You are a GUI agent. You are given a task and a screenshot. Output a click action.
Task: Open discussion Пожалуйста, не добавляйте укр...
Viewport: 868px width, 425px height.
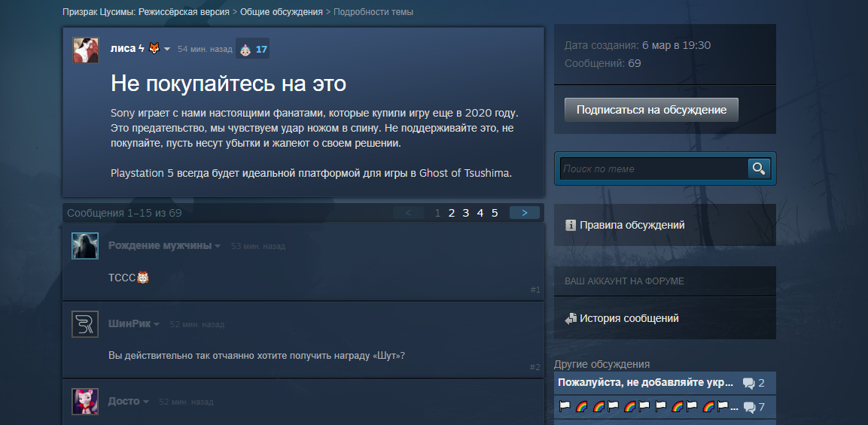[645, 383]
